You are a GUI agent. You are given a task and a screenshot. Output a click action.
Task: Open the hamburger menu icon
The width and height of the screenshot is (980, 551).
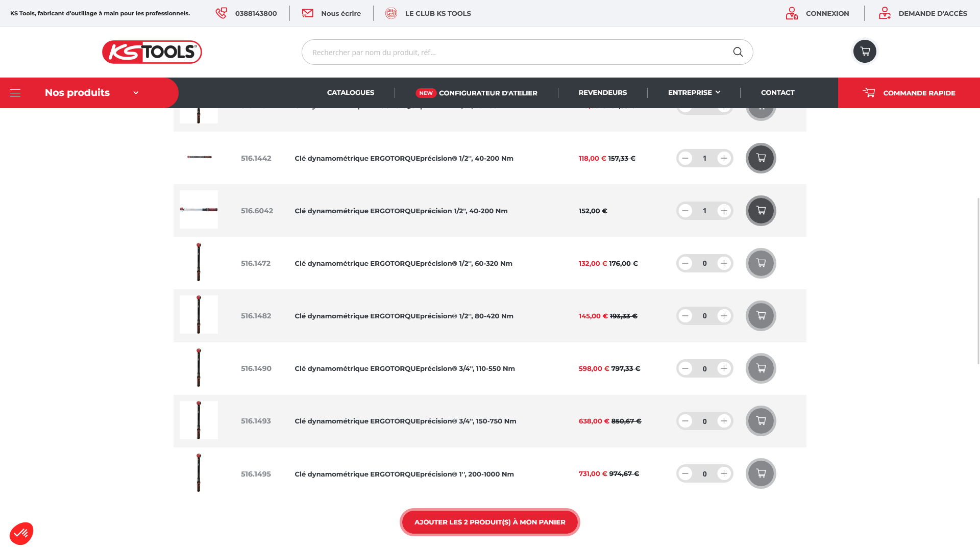click(15, 93)
